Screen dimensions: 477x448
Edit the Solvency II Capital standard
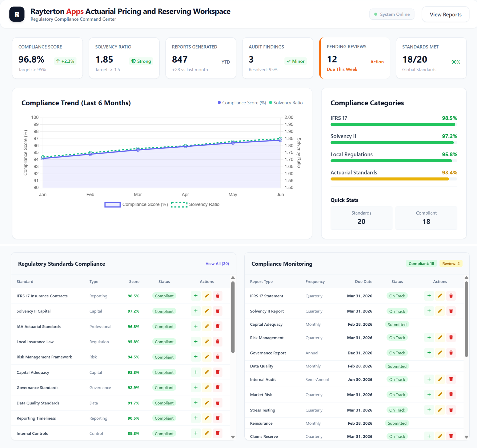207,311
